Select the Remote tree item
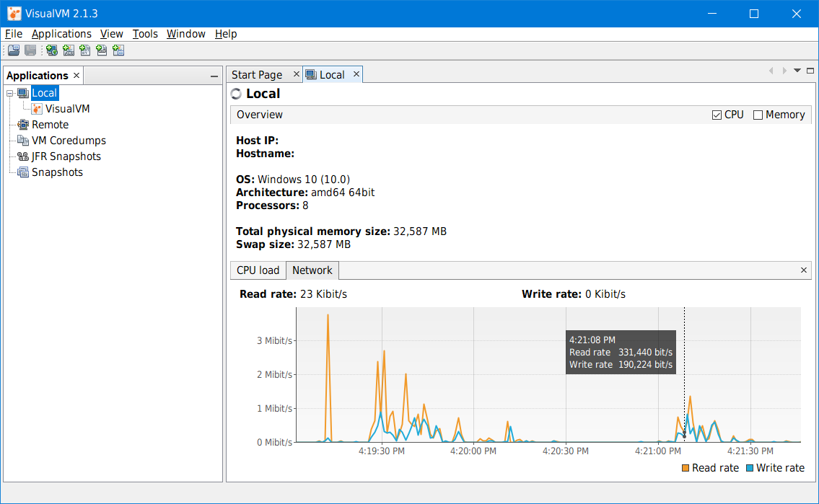819x504 pixels. coord(50,125)
